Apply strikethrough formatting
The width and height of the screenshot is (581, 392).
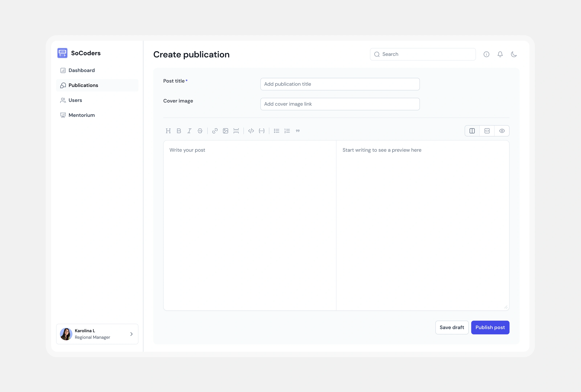pyautogui.click(x=200, y=131)
